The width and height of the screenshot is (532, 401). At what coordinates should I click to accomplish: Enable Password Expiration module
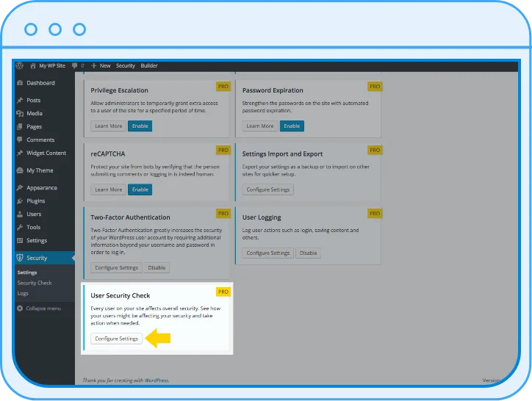292,126
